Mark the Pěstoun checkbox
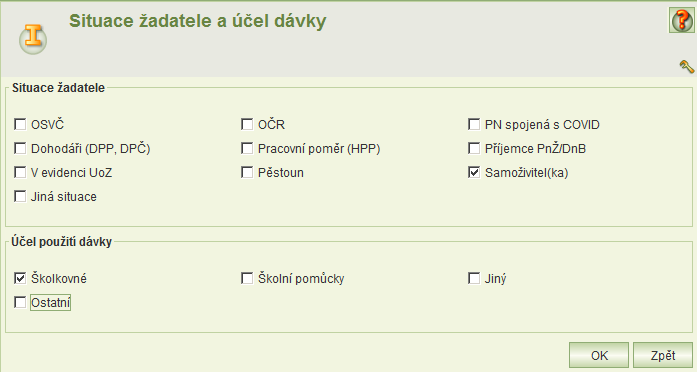 (247, 172)
